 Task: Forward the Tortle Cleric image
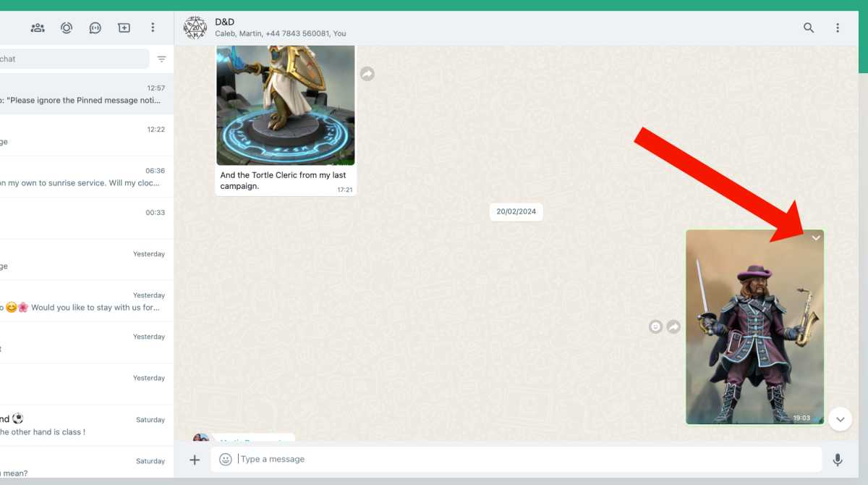[x=367, y=74]
